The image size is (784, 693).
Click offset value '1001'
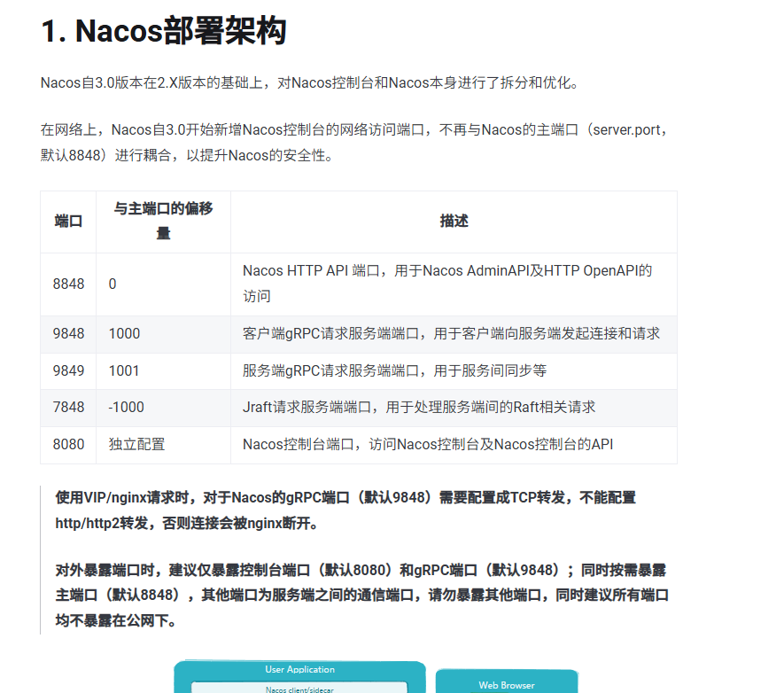click(x=164, y=371)
